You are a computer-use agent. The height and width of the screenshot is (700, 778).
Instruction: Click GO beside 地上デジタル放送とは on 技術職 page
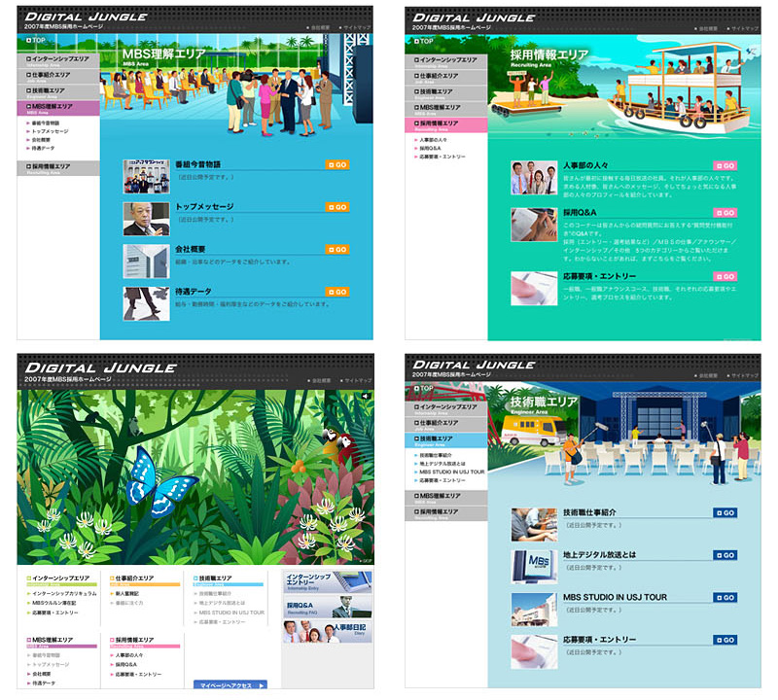[x=725, y=555]
